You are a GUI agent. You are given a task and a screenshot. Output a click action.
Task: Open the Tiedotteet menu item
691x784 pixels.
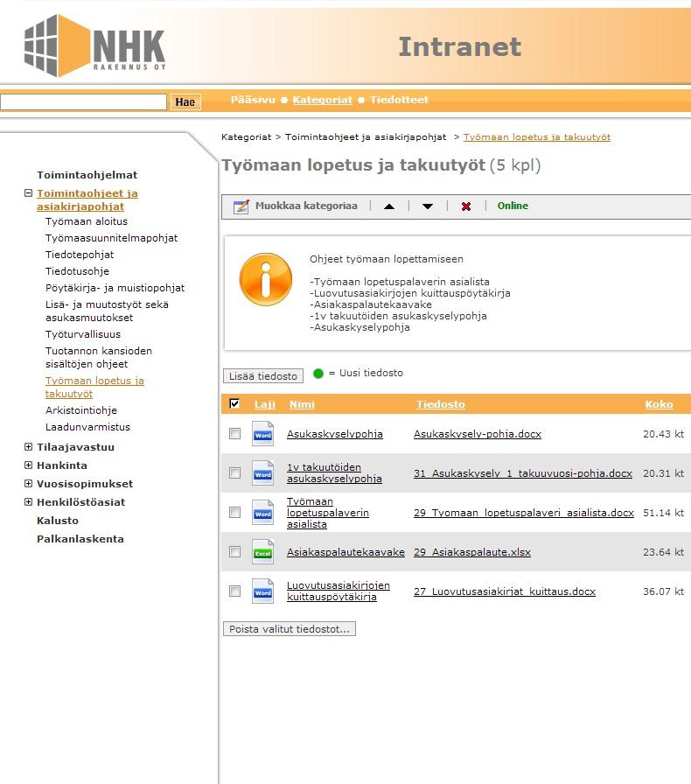399,100
